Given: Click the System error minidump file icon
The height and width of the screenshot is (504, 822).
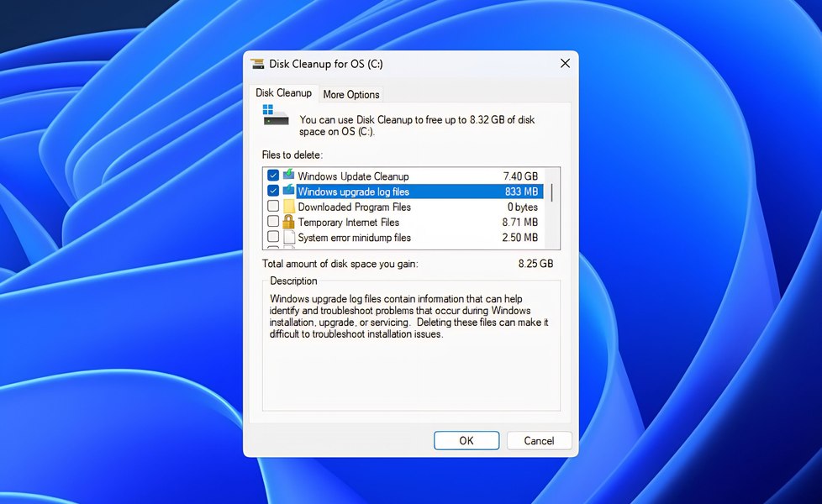Looking at the screenshot, I should click(289, 237).
